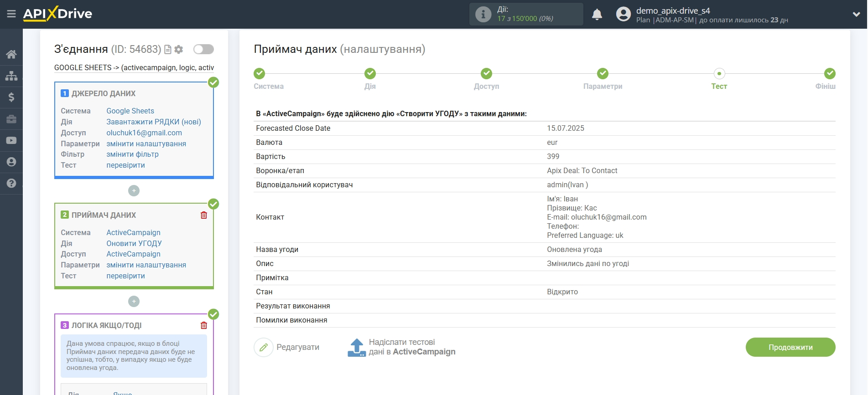Screen dimensions: 868x395
Task: Open the billing dollar sidebar icon
Action: 11,97
